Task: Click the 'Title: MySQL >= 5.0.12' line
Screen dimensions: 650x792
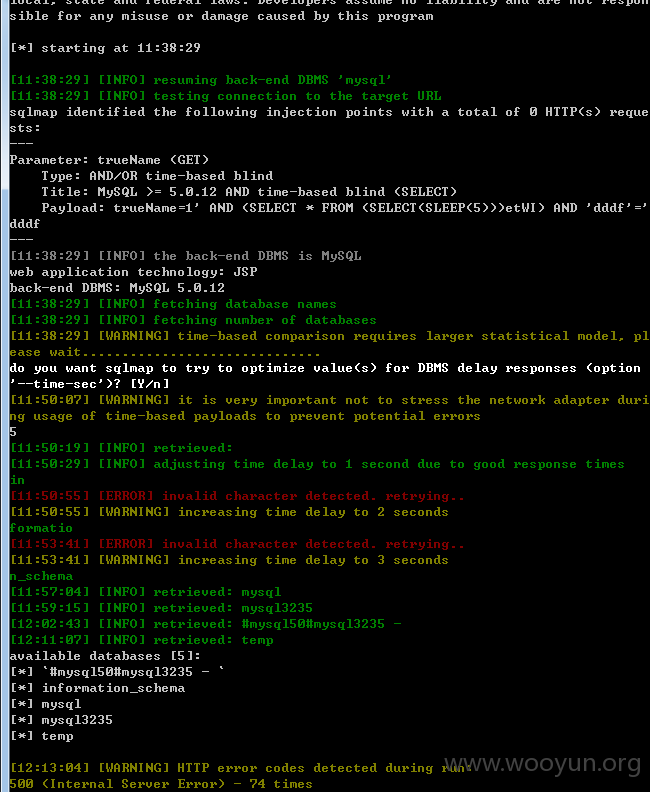Action: click(x=249, y=192)
